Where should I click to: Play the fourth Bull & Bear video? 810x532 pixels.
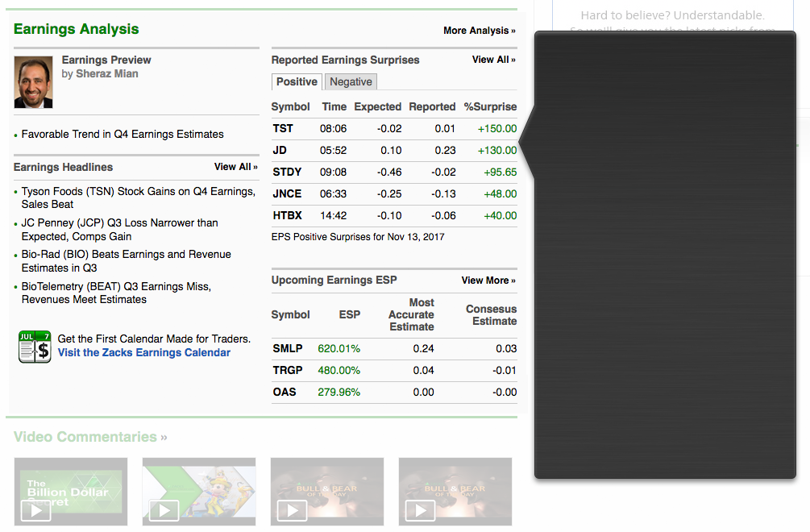455,491
